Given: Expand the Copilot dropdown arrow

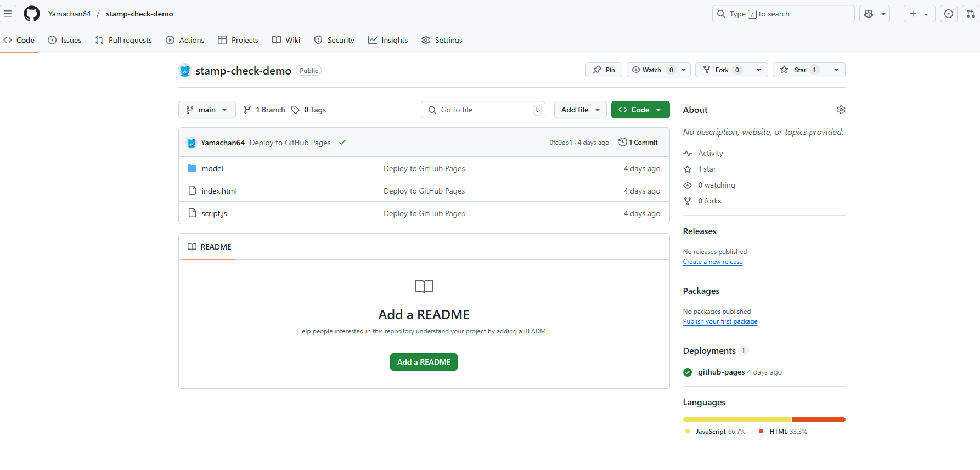Looking at the screenshot, I should click(x=883, y=14).
